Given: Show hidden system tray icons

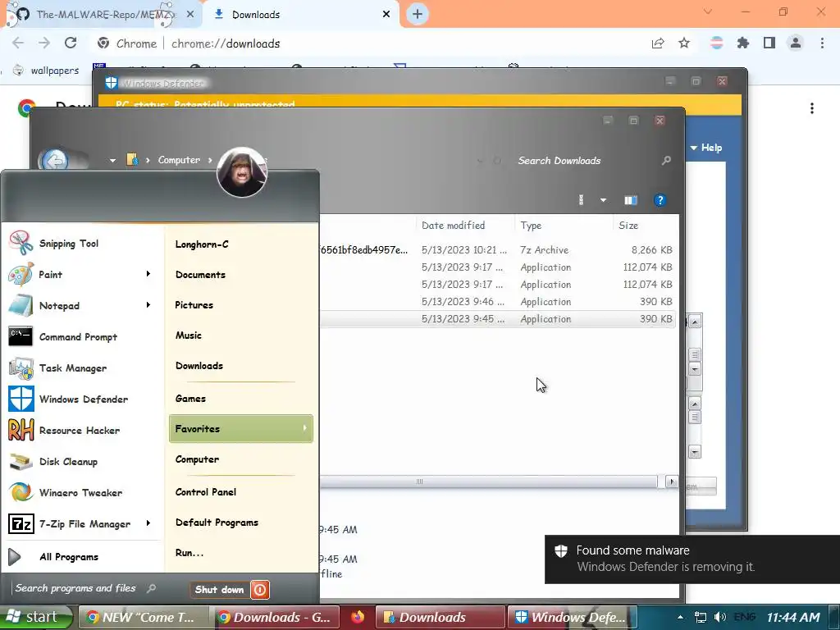Looking at the screenshot, I should (x=680, y=617).
